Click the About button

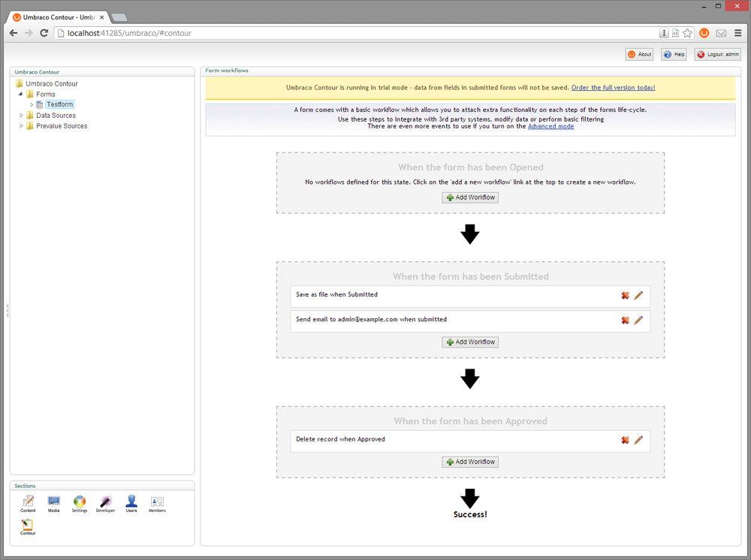tap(639, 54)
